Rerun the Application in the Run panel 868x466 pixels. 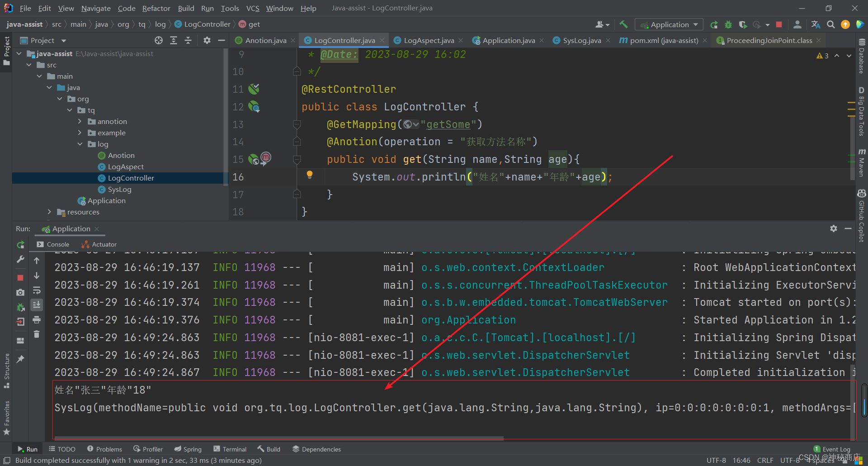20,245
